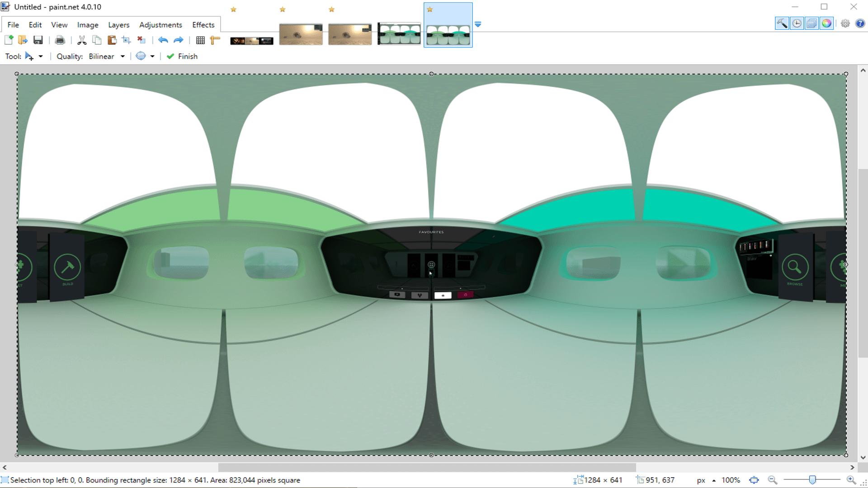Toggle the Colors window button
868x488 pixels.
(x=826, y=23)
